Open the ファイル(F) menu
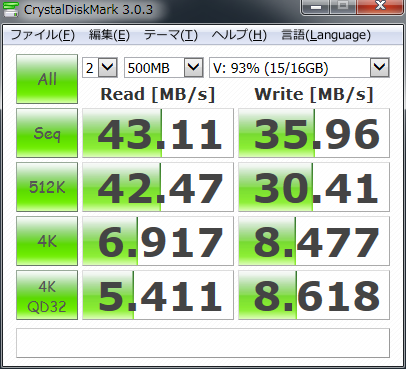Viewport: 406px width, 369px height. (x=43, y=35)
